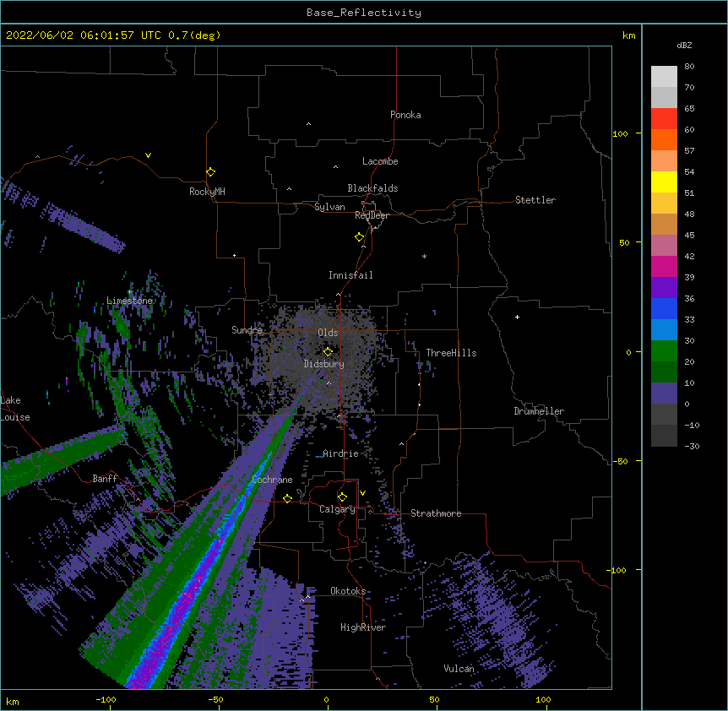Click the HighRiver label
This screenshot has width=728, height=711.
(363, 627)
